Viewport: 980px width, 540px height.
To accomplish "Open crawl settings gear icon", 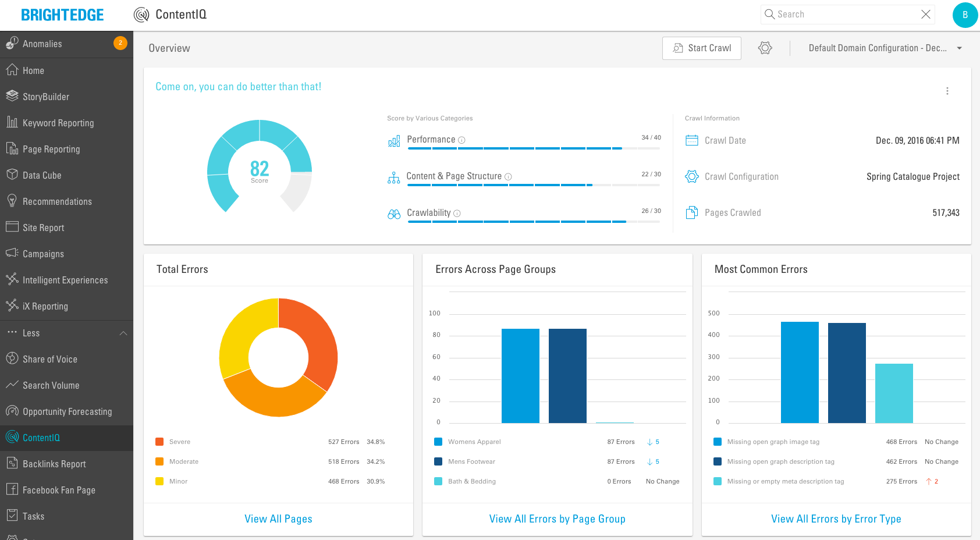I will tap(765, 48).
